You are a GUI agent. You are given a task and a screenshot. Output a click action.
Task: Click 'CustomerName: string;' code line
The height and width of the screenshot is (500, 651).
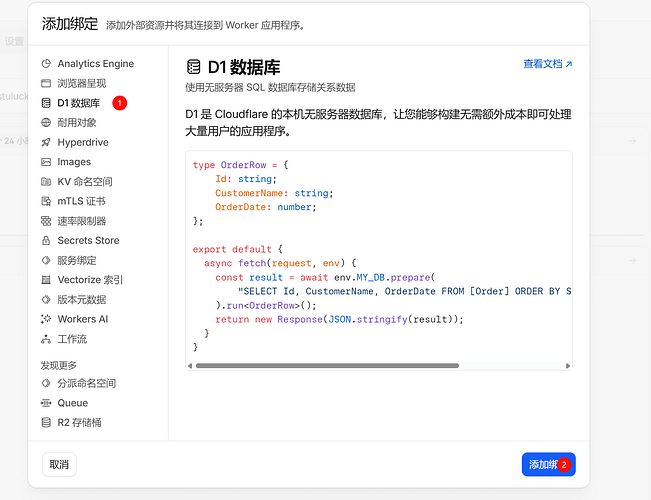point(274,193)
